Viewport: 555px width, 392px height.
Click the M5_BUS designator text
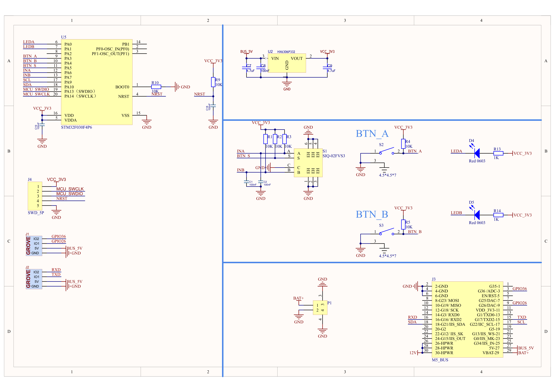440,360
